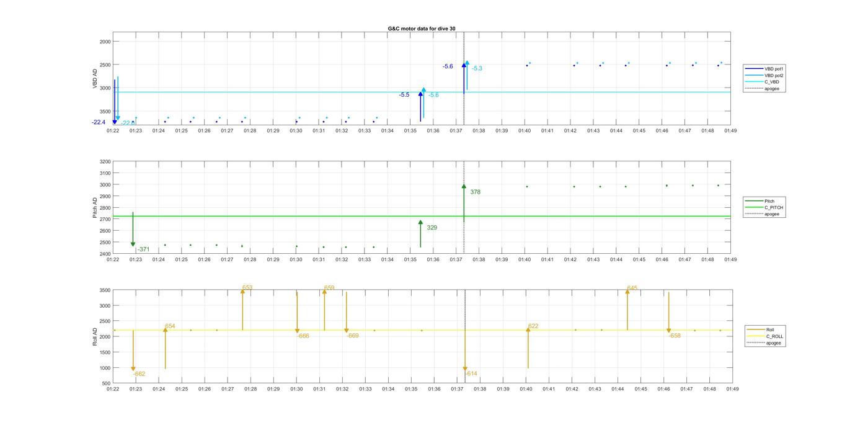Click the "378" pitch annotation
The image size is (868, 430).
point(475,192)
